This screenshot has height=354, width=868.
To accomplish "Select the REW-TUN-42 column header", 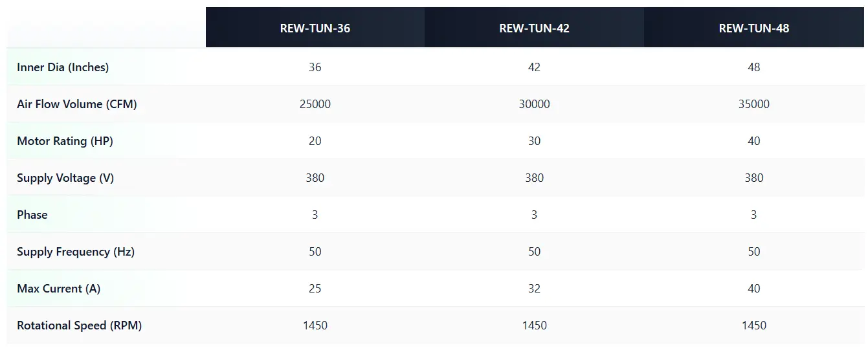I will pyautogui.click(x=534, y=28).
